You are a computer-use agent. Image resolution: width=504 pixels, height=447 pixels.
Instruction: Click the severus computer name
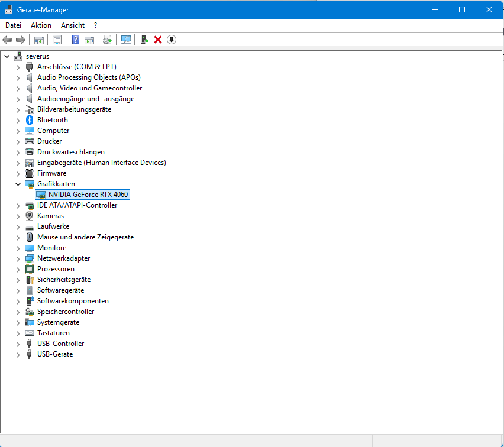tap(38, 56)
